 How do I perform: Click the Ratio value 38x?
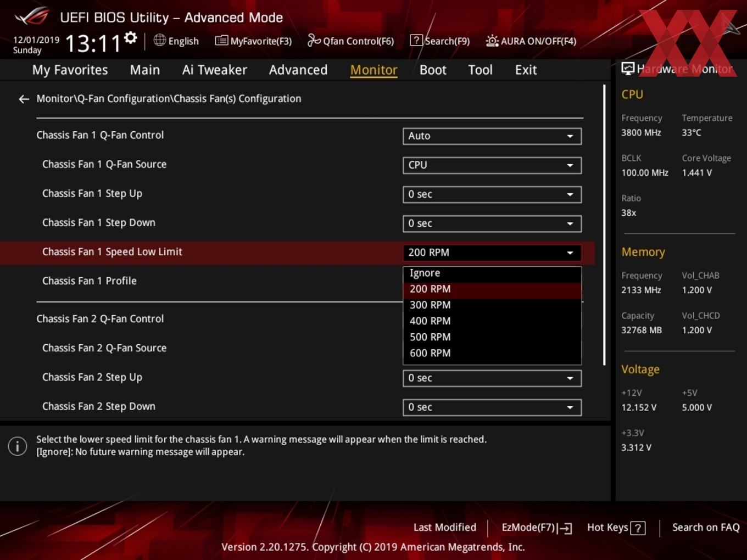629,212
